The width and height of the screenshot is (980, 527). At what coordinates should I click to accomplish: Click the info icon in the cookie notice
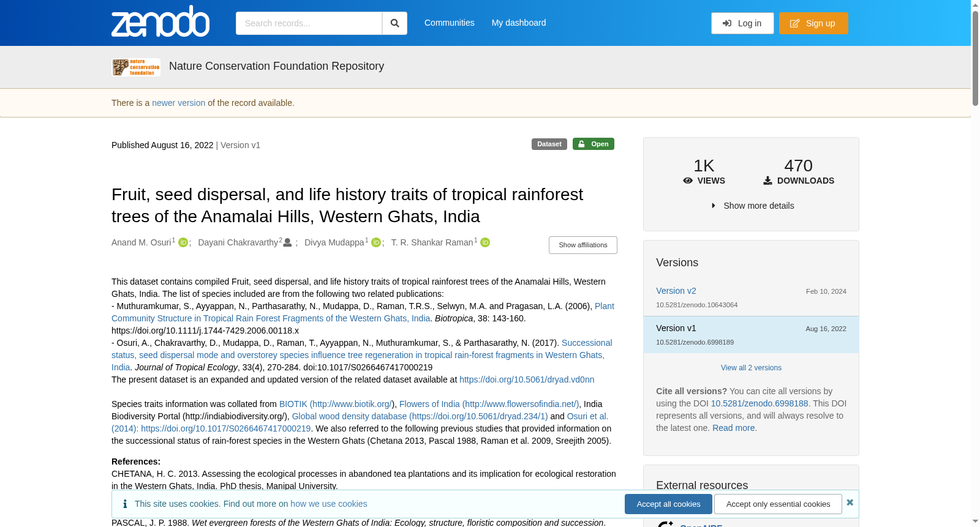coord(125,504)
